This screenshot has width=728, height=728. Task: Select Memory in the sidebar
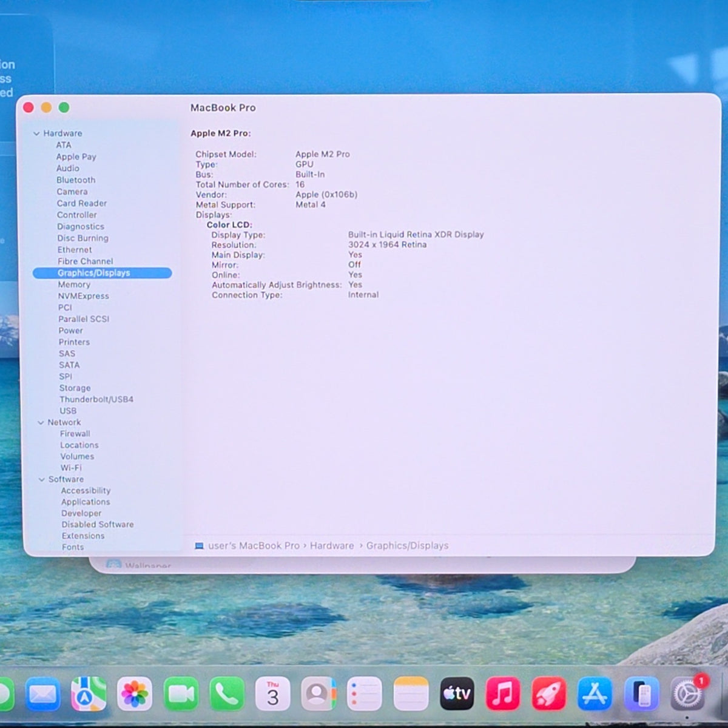click(x=74, y=285)
